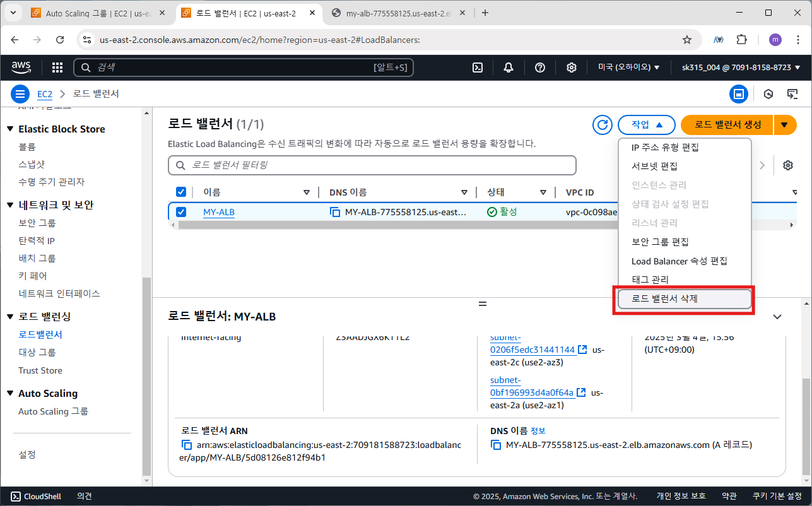Open the help question mark icon

click(x=540, y=68)
